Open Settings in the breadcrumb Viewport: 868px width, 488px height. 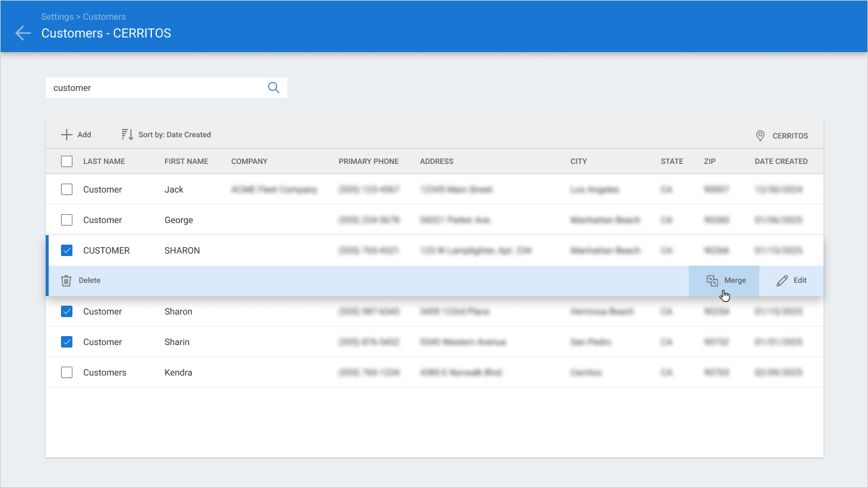(57, 17)
